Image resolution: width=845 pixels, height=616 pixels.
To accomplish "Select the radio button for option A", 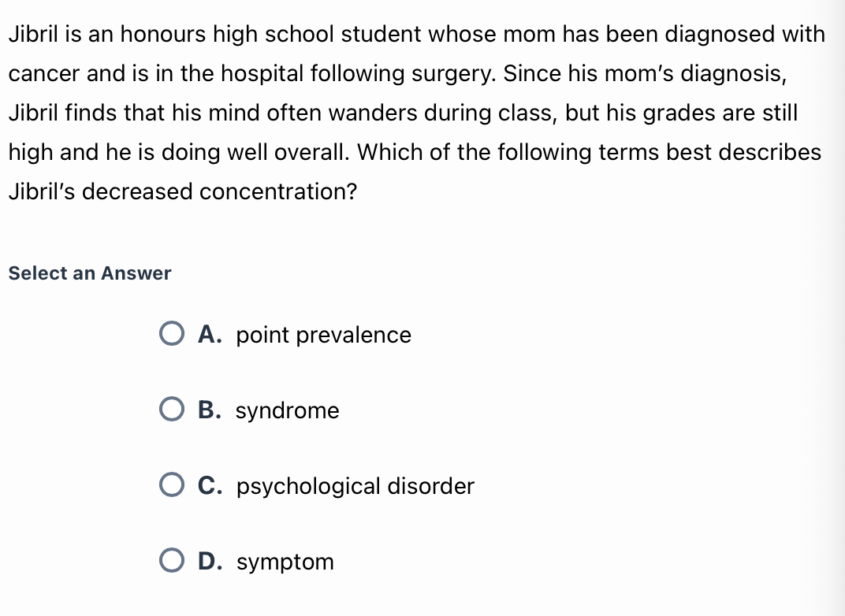I will click(x=172, y=334).
